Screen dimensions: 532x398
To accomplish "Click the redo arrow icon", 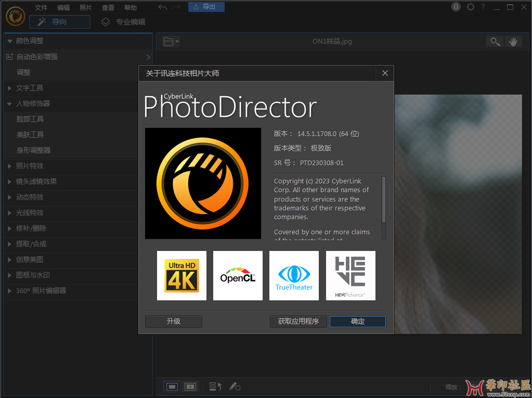I will [176, 7].
